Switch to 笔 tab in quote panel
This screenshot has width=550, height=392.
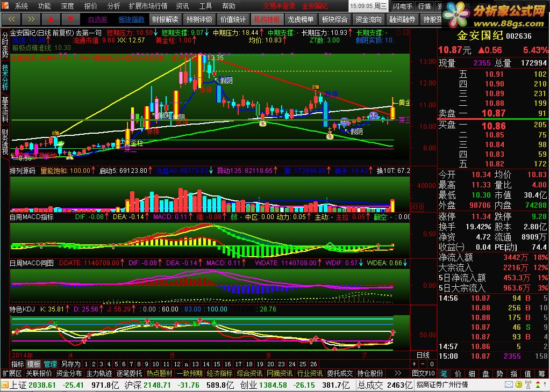point(444,374)
